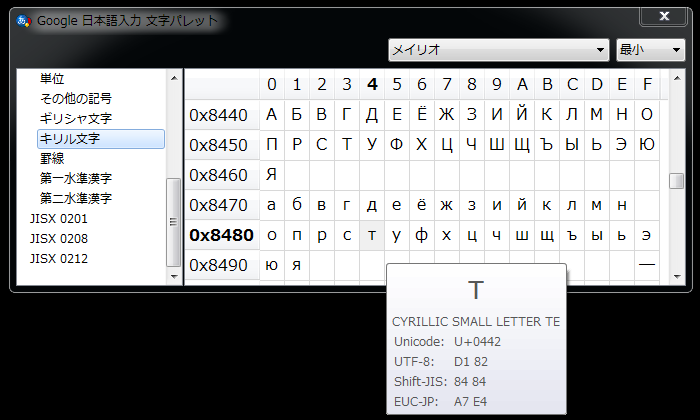700x420 pixels.
Task: Pick Cyrillic small д in row 0x8470
Action: click(x=372, y=205)
